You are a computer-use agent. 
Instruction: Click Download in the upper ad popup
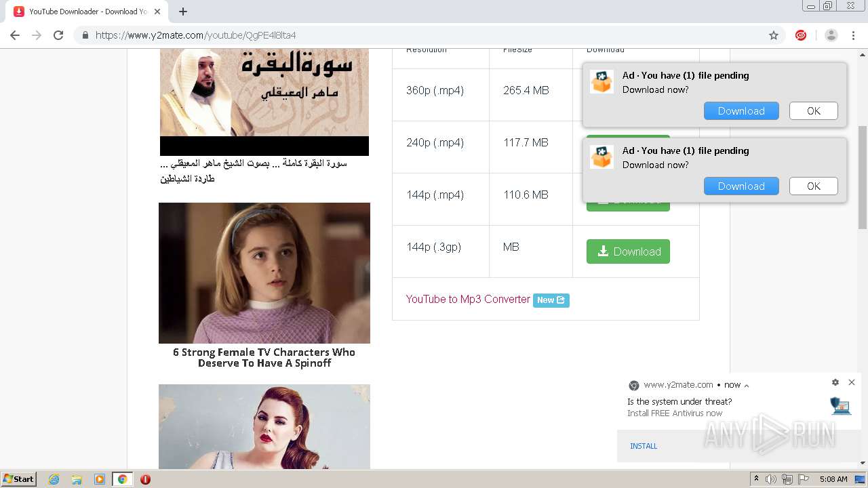pyautogui.click(x=741, y=111)
